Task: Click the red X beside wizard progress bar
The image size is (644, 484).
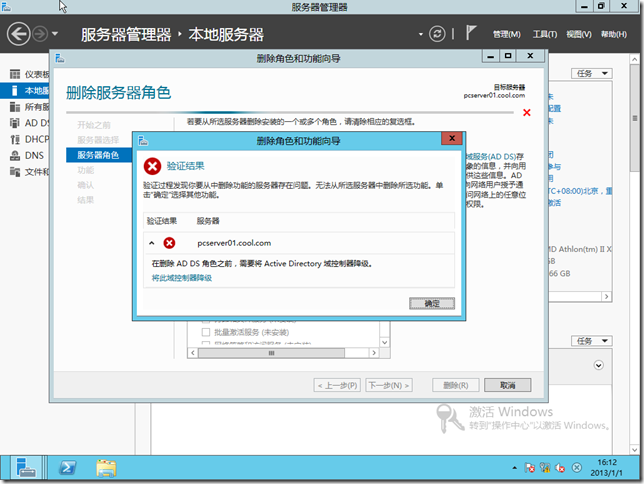Action: pos(527,113)
